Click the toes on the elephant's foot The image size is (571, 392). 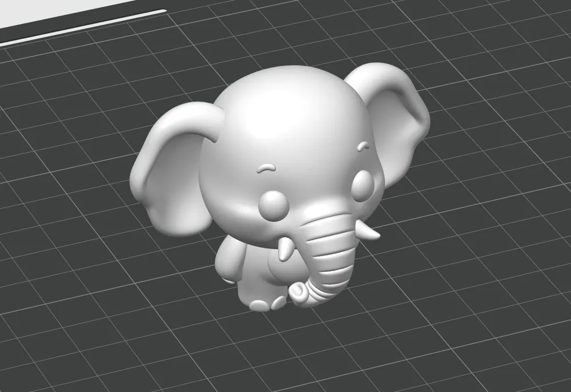pos(269,303)
